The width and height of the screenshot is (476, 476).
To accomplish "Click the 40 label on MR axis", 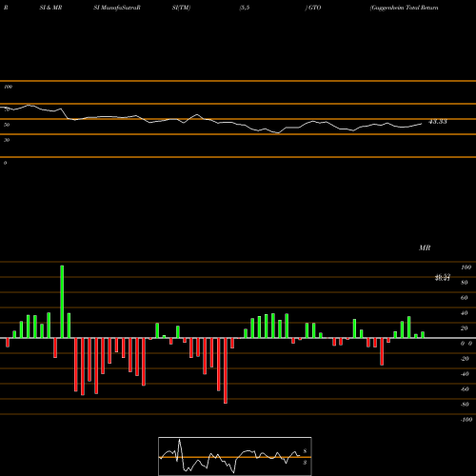I will (x=465, y=313).
